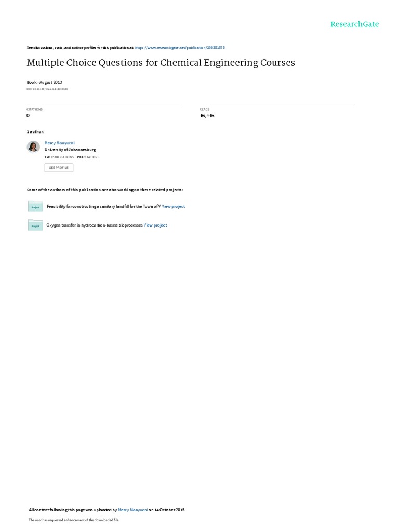Screen dimensions: 399x532
Task: Open Mercy Manyuchi link in the upload footer
Action: pyautogui.click(x=132, y=510)
